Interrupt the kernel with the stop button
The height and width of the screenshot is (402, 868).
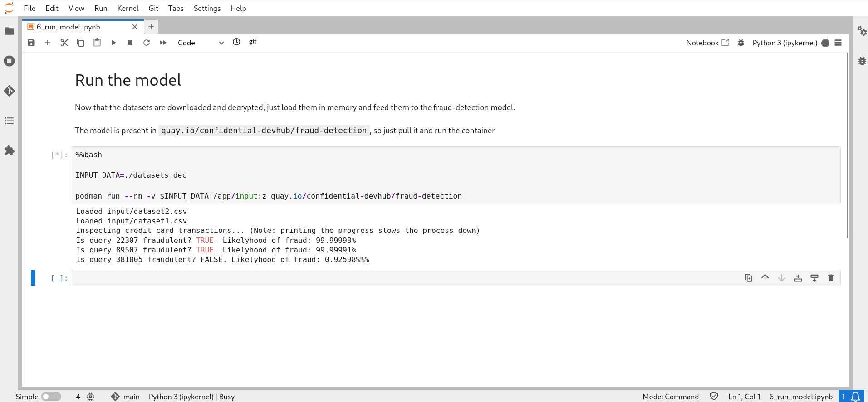[x=130, y=43]
